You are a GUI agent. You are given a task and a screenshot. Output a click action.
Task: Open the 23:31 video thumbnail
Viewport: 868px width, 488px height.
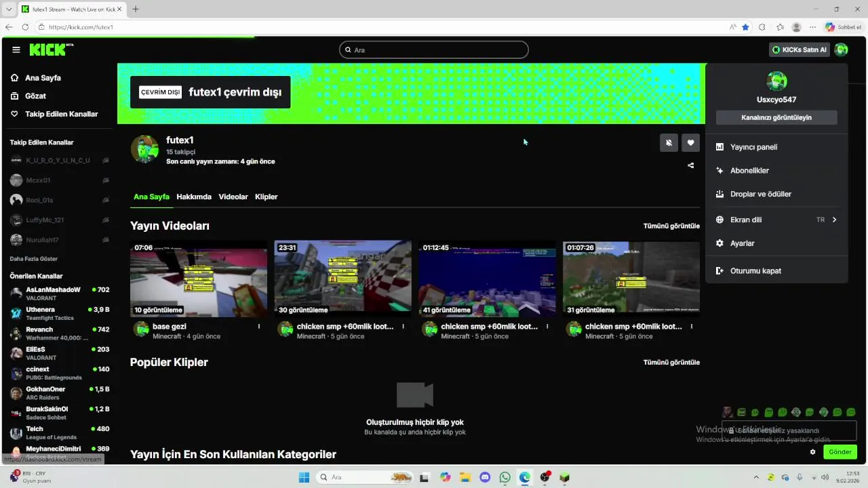click(342, 279)
